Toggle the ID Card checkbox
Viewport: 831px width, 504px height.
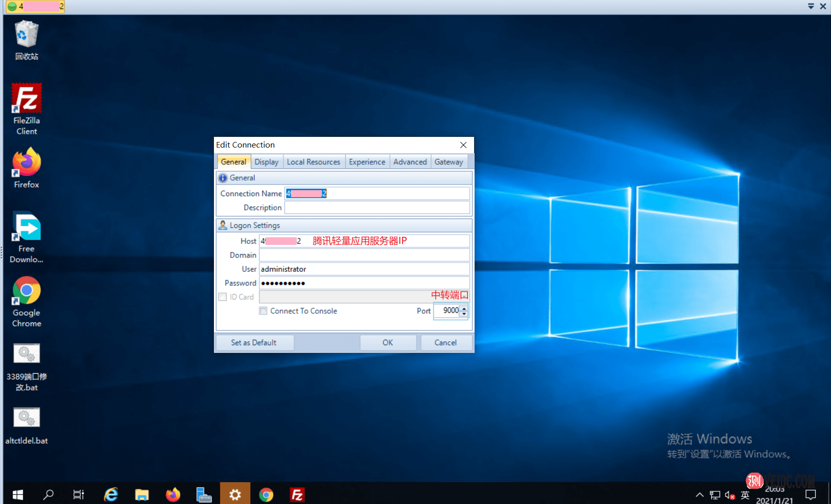pos(223,297)
